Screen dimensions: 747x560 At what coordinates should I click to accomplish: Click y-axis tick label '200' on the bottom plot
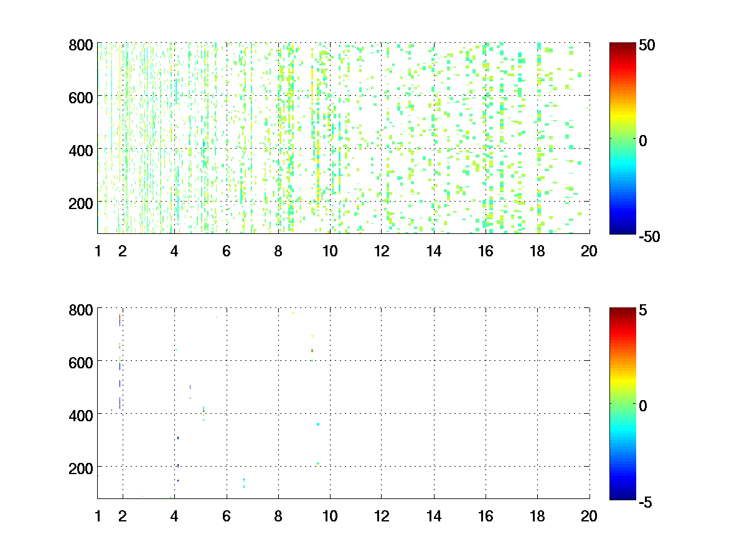tap(81, 467)
